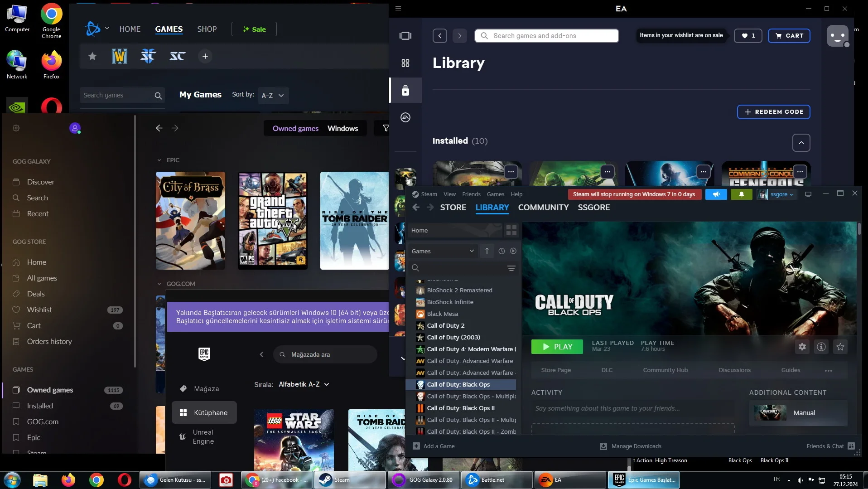Click Add a Game in Steam
868x489 pixels.
[434, 446]
